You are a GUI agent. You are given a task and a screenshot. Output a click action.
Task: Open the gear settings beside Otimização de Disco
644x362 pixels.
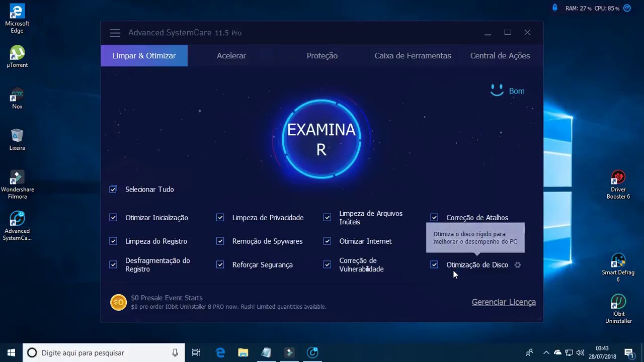(517, 265)
